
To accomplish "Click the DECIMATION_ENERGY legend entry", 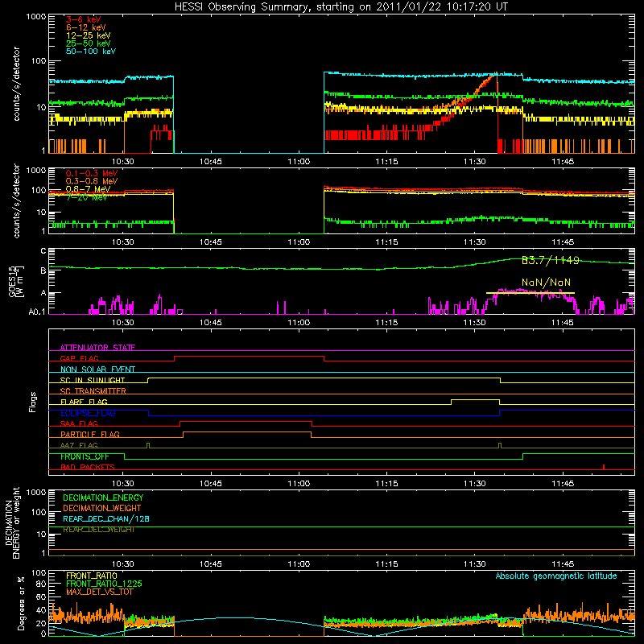I will click(x=103, y=497).
